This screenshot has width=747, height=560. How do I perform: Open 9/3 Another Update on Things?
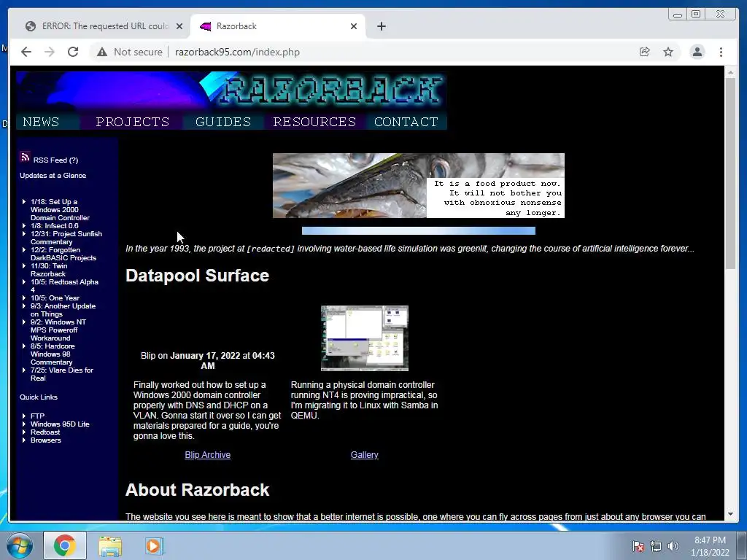click(x=63, y=310)
